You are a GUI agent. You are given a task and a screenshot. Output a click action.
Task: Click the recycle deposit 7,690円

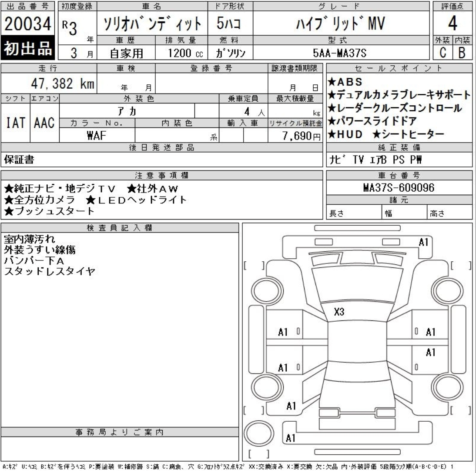(301, 136)
